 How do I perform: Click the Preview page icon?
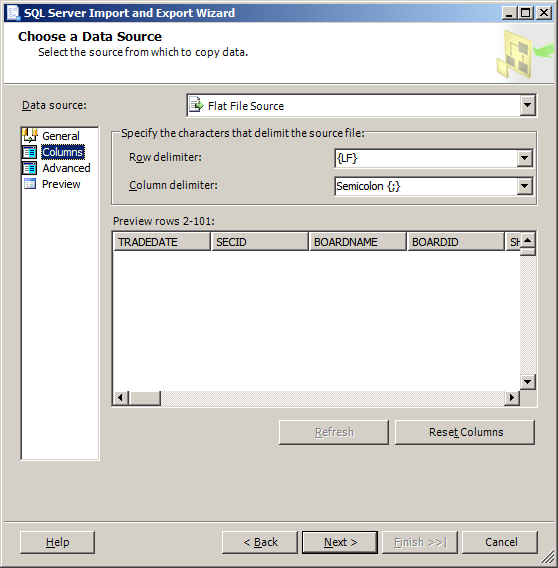pos(30,184)
